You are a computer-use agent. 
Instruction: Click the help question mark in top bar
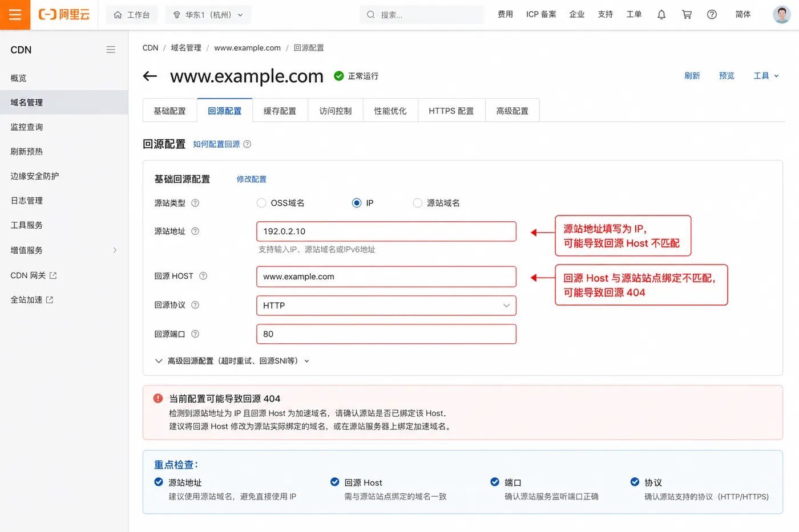tap(712, 15)
